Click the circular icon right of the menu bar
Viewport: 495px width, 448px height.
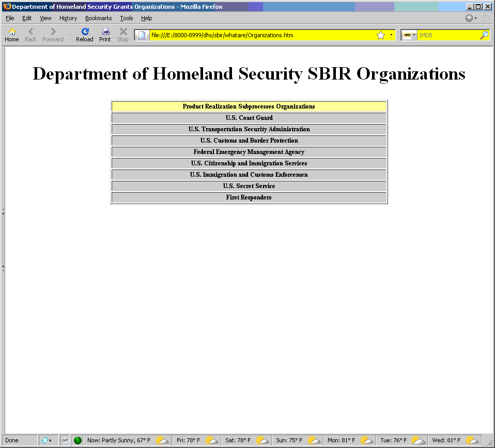(469, 18)
